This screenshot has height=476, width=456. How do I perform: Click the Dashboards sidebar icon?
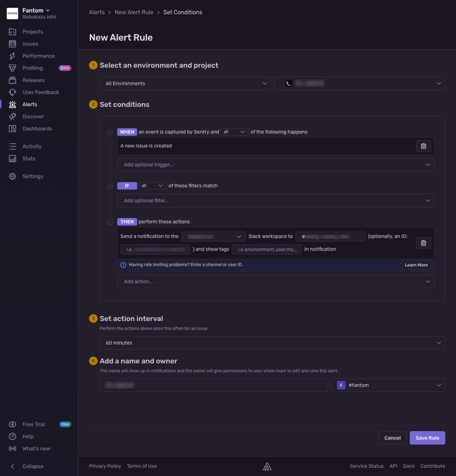13,129
